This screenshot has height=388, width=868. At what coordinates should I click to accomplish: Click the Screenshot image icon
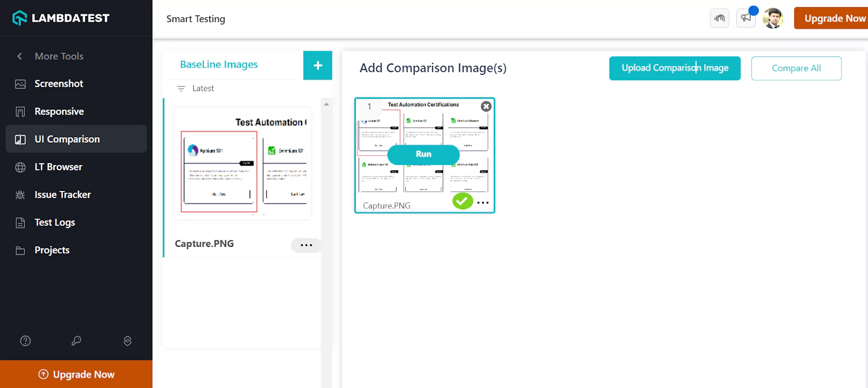coord(20,84)
